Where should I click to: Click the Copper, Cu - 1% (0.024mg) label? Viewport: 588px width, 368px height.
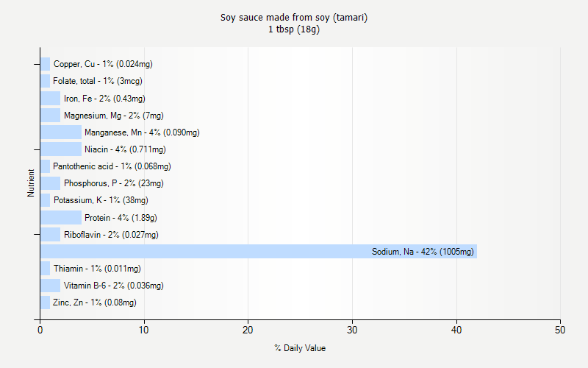point(103,64)
